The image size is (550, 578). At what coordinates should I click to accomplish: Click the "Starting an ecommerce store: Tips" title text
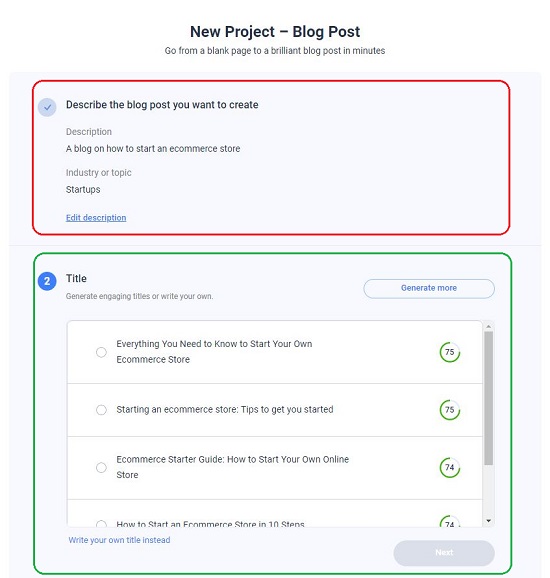[x=225, y=410]
